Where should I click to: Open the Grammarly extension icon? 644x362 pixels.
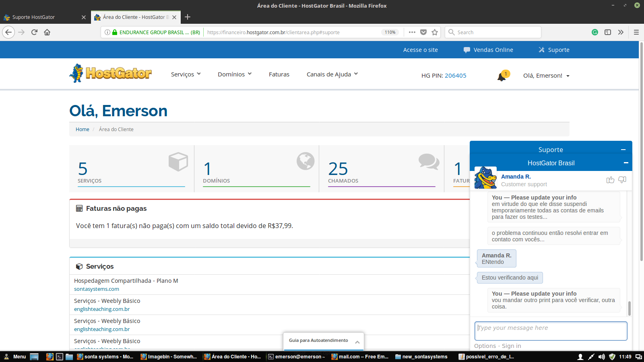[x=595, y=32]
